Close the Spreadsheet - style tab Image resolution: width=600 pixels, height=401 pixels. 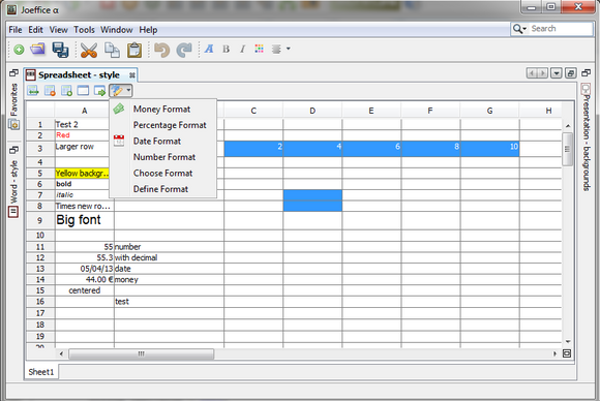[132, 75]
